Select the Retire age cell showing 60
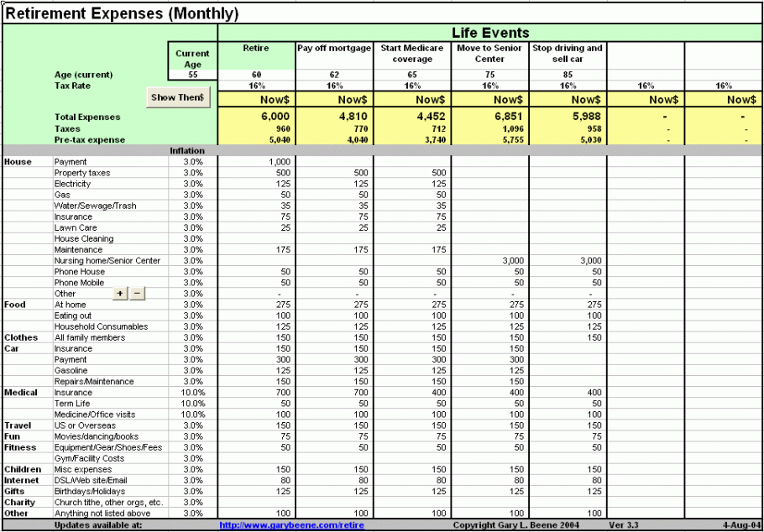The height and width of the screenshot is (532, 764). click(256, 75)
